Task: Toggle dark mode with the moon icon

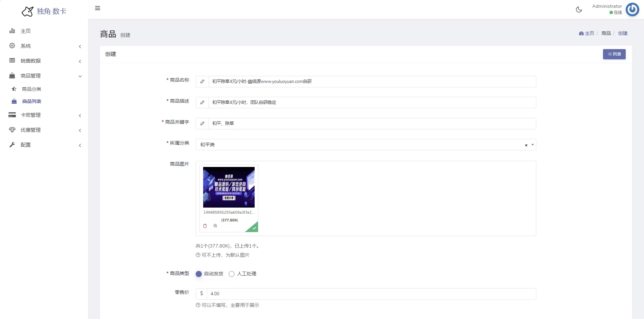Action: click(x=579, y=9)
